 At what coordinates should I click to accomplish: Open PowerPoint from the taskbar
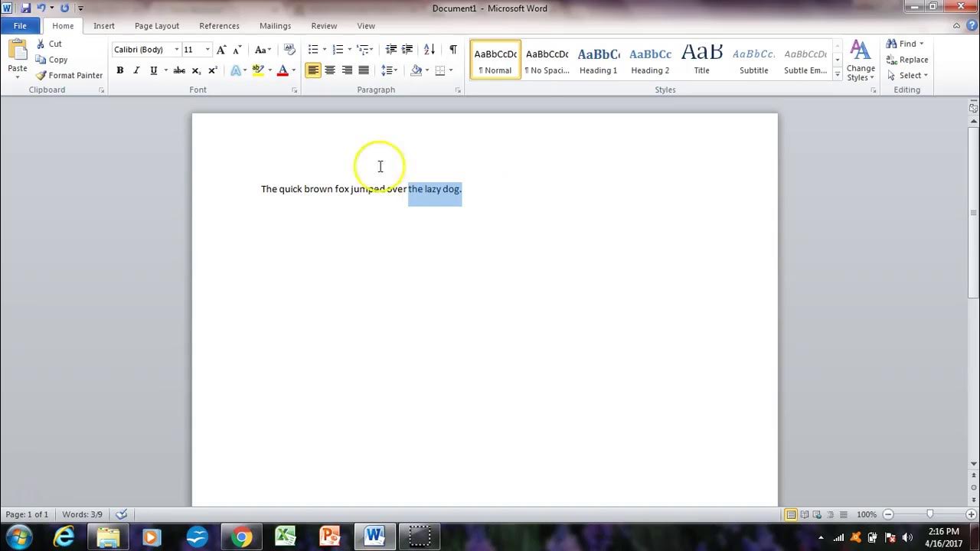pos(330,537)
